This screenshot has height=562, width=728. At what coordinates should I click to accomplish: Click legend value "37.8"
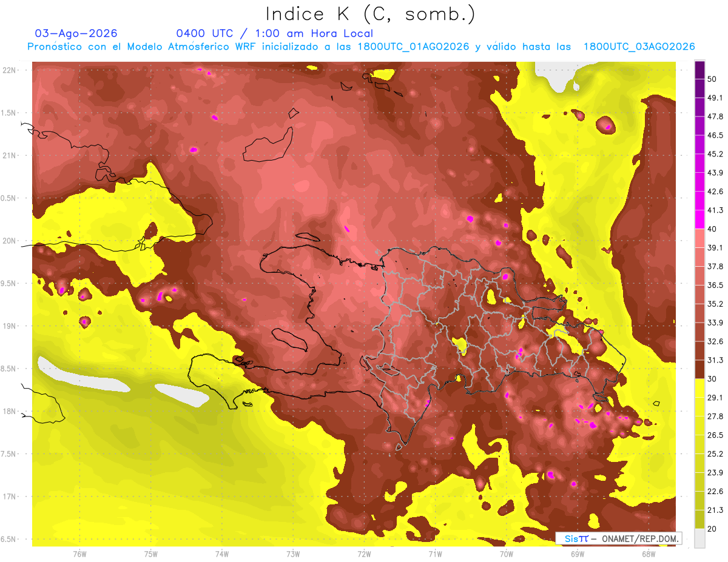pyautogui.click(x=715, y=266)
